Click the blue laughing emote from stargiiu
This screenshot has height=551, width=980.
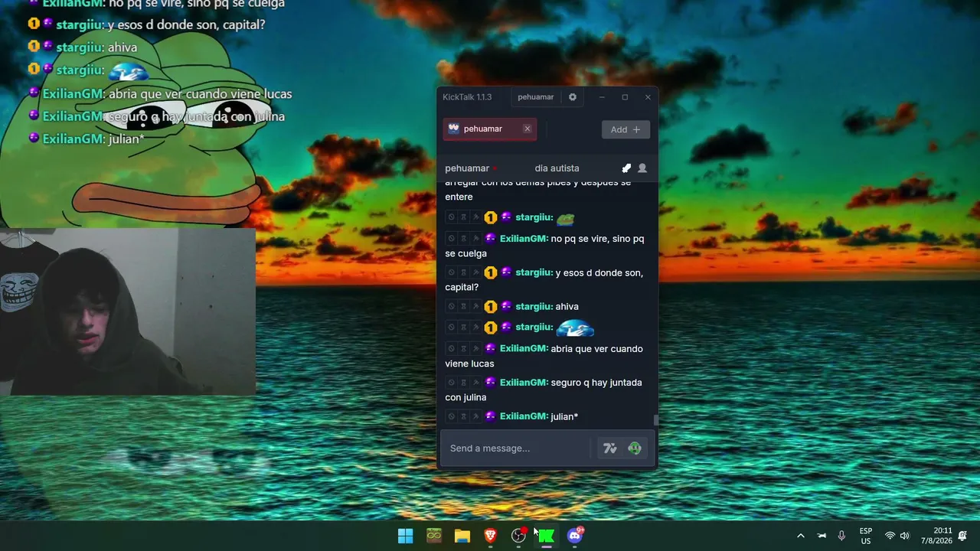[x=575, y=328]
